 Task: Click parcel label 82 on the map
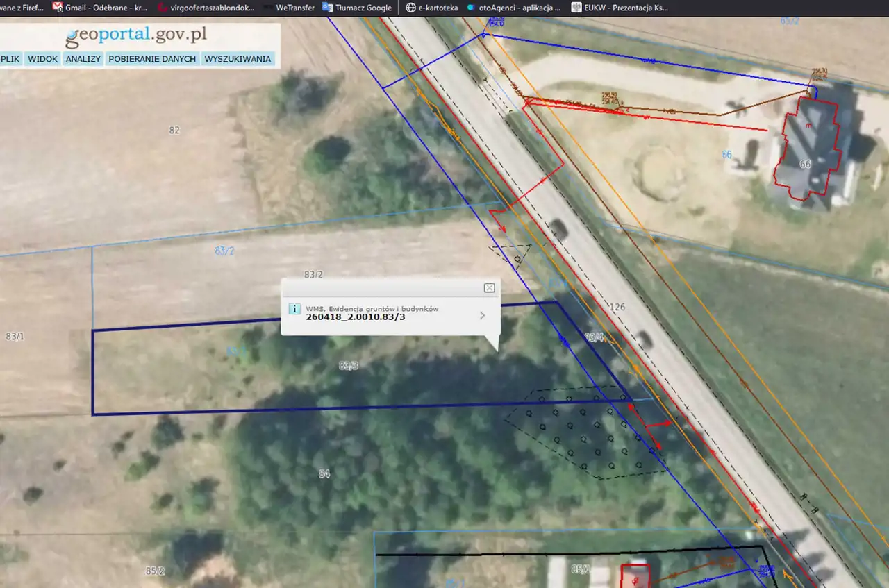[x=174, y=130]
